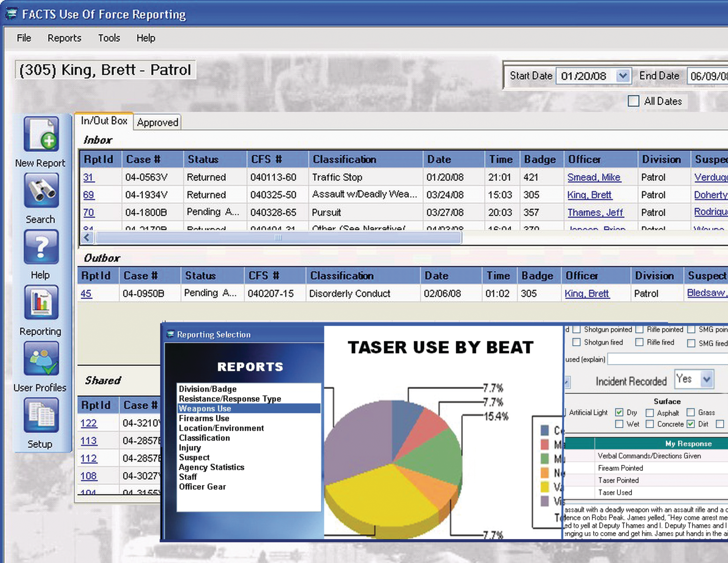The width and height of the screenshot is (728, 563).
Task: Click the Setup documents icon
Action: pos(41,415)
